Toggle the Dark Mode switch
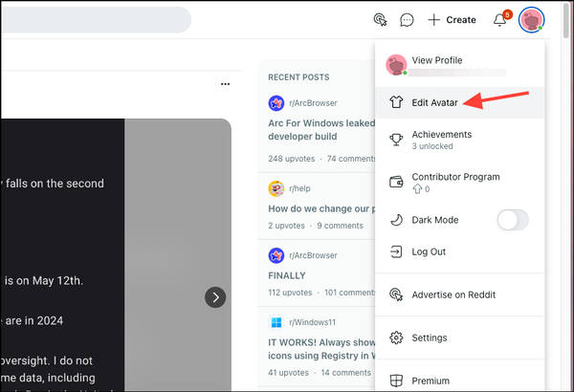Viewport: 574px width, 392px height. [513, 220]
